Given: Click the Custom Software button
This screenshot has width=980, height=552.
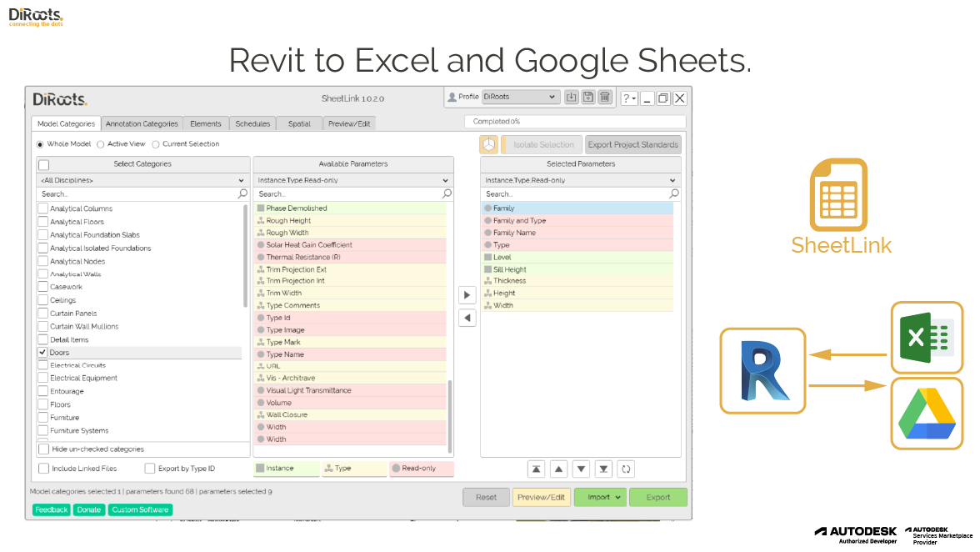Looking at the screenshot, I should pos(140,510).
